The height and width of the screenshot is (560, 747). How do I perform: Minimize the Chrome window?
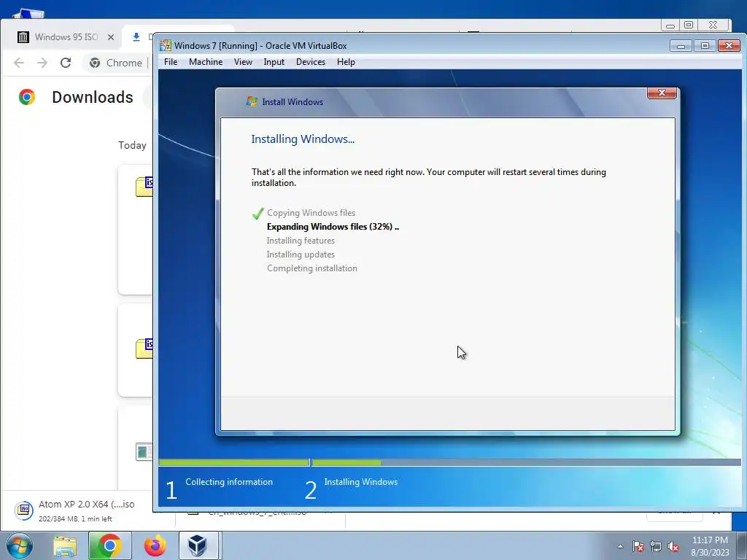pyautogui.click(x=670, y=26)
